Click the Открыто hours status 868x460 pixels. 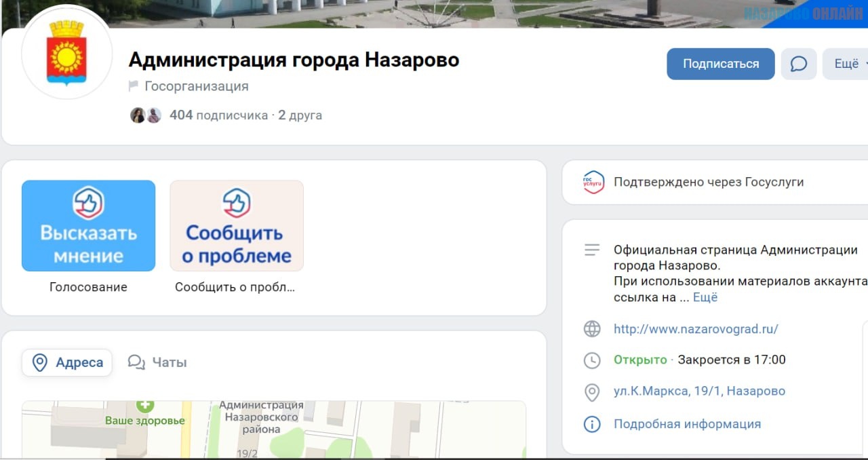640,360
